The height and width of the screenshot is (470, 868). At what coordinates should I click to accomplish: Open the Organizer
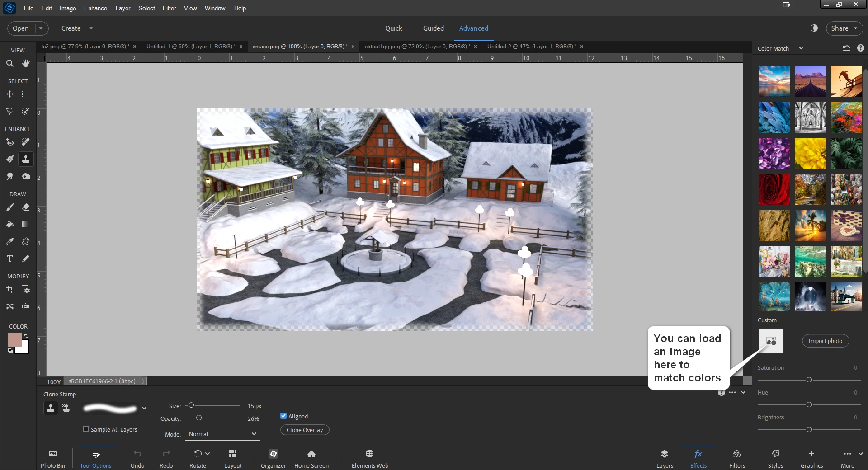click(x=273, y=458)
